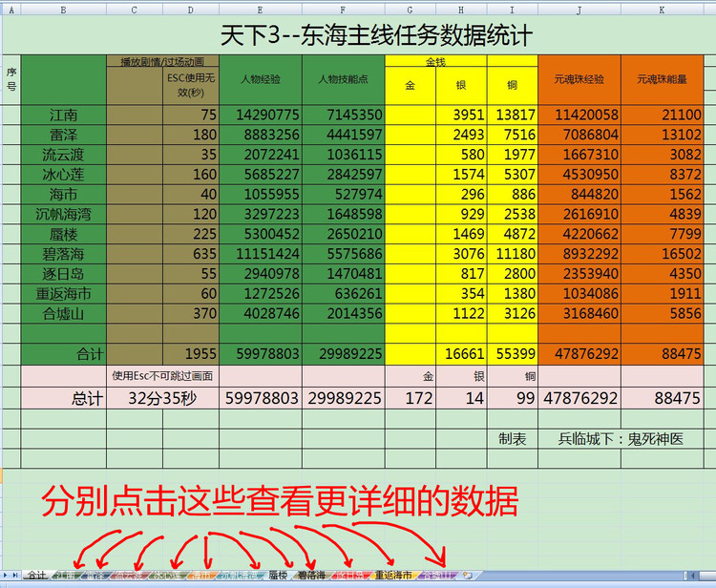
Task: Click the 金钱 merged header cell
Action: point(435,61)
